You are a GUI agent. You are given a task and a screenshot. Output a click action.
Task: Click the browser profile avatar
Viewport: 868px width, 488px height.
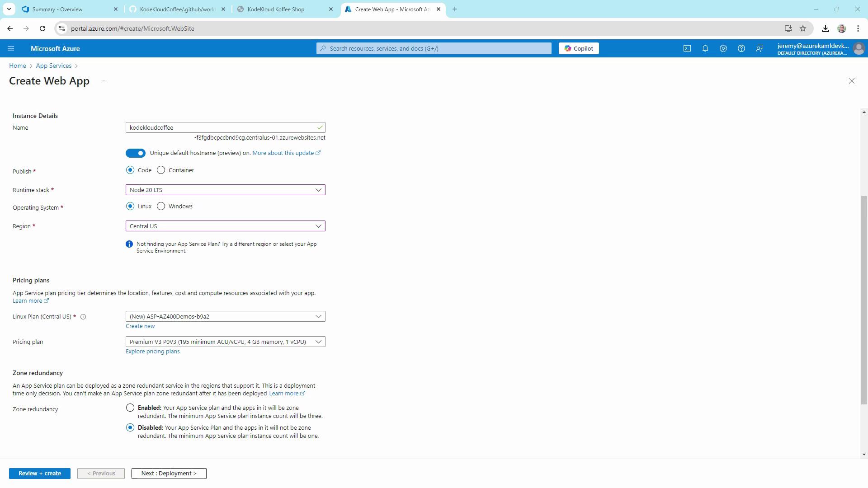pos(841,28)
